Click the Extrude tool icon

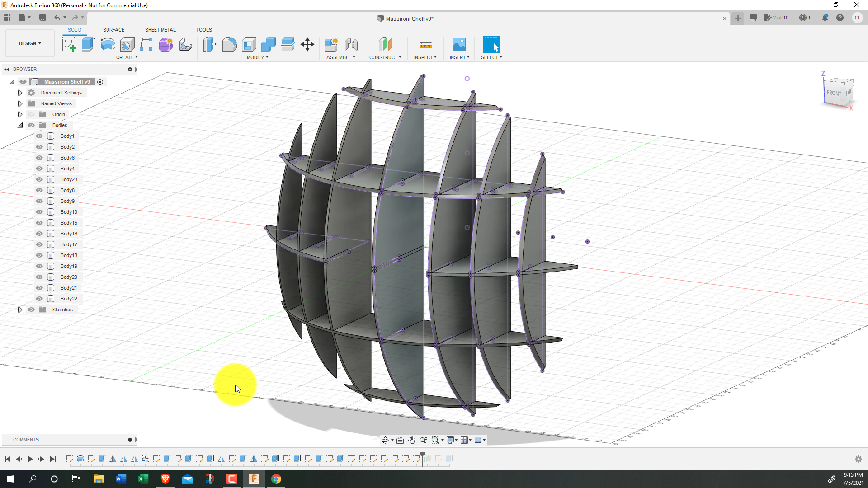tap(88, 44)
